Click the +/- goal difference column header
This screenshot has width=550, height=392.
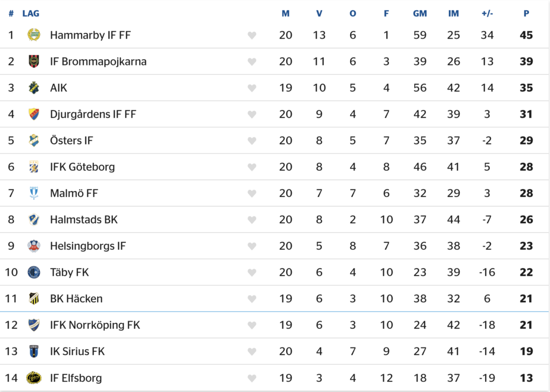tap(487, 13)
